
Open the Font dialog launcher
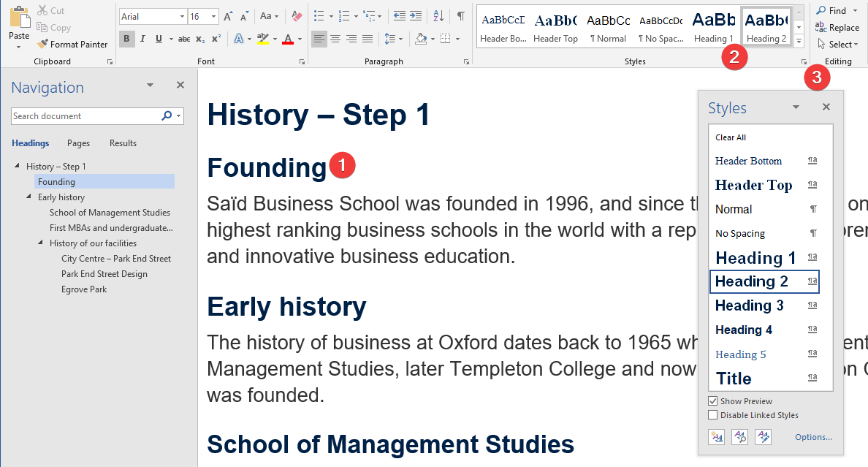(x=302, y=62)
